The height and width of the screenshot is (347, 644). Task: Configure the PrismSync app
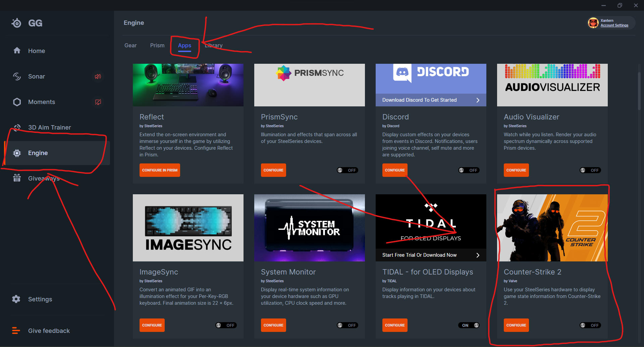pyautogui.click(x=273, y=170)
